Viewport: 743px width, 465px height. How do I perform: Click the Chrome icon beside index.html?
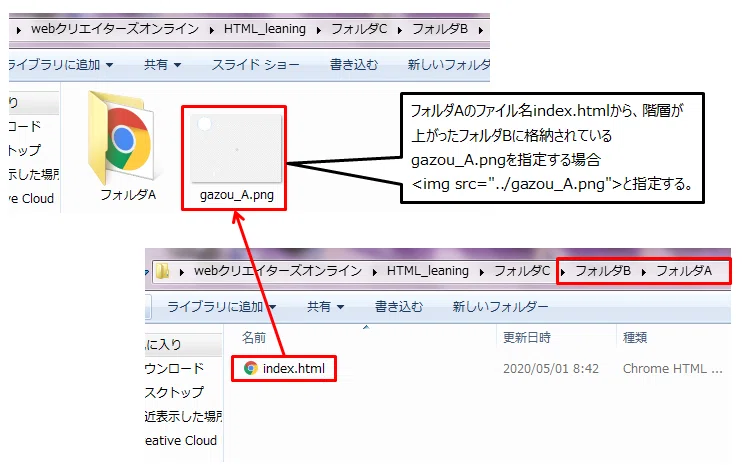(251, 368)
